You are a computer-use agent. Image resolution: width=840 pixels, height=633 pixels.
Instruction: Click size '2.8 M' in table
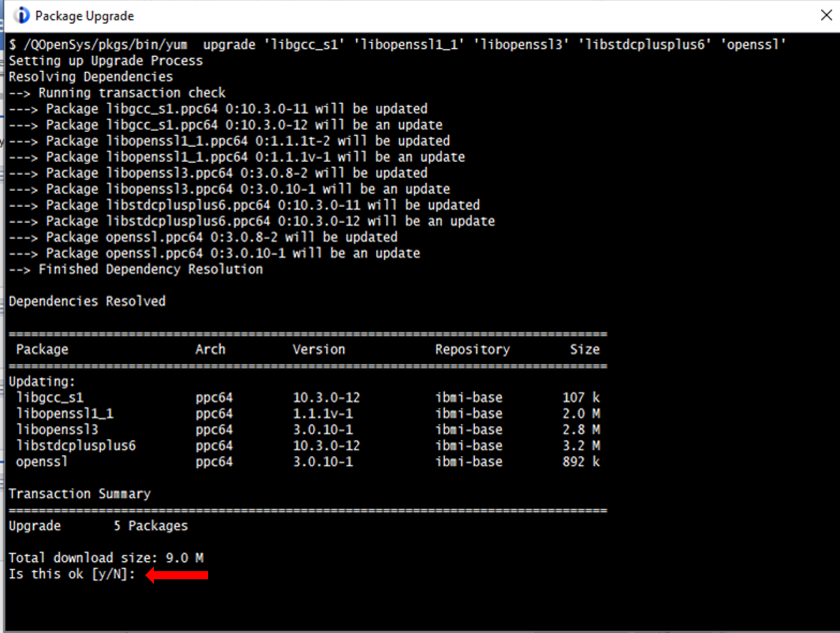tap(581, 430)
